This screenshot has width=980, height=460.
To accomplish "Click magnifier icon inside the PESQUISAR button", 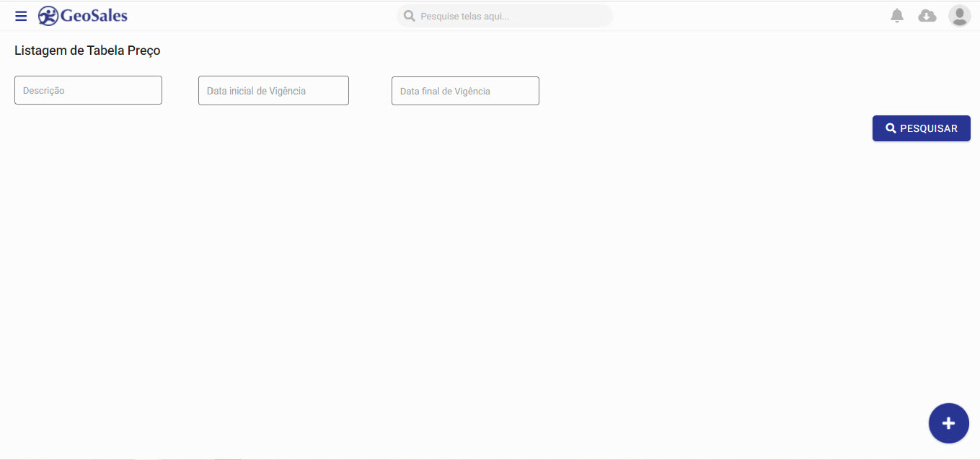I will (891, 128).
